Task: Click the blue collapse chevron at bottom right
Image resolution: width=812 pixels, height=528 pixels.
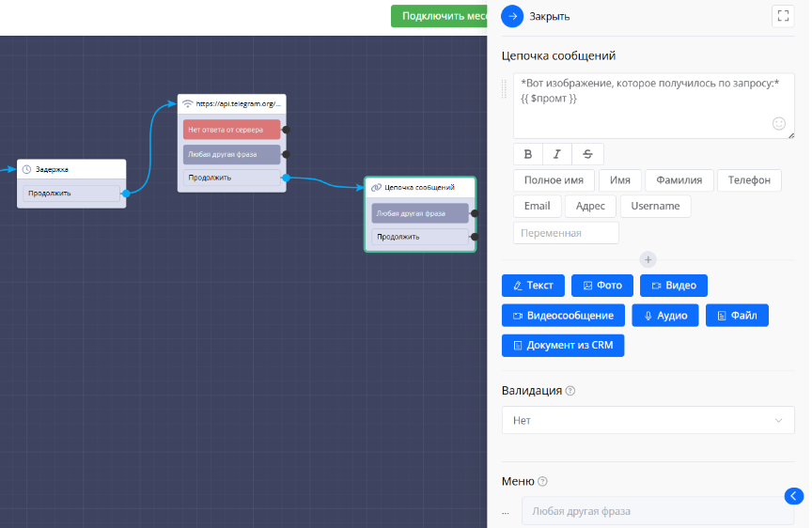Action: pos(793,495)
